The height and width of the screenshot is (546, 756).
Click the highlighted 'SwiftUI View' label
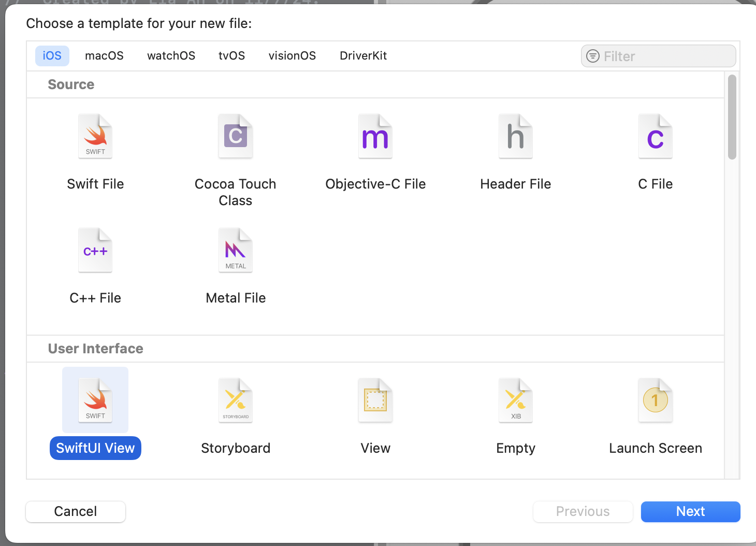95,448
